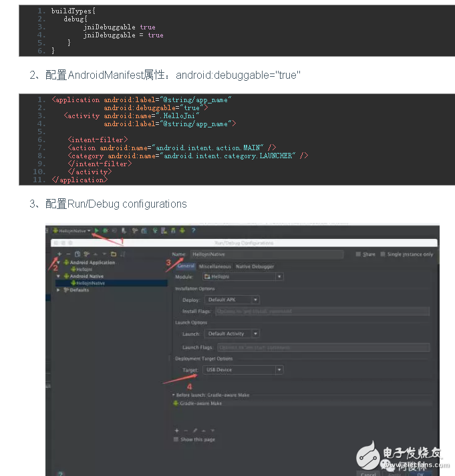Collapse the Before launch section

tap(174, 395)
